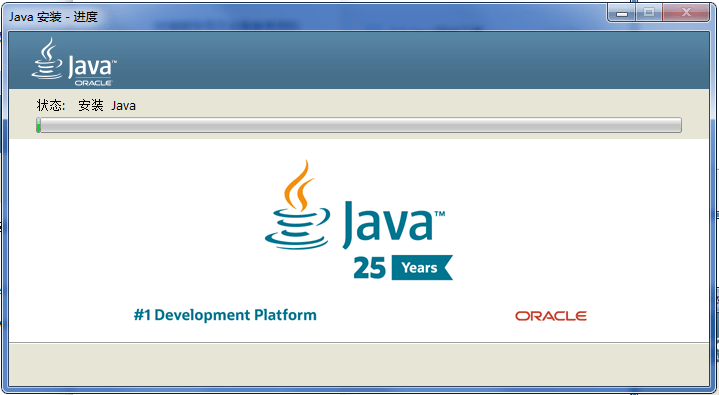Click the "状态: 安装 Java" status text
The height and width of the screenshot is (395, 719).
coord(86,106)
